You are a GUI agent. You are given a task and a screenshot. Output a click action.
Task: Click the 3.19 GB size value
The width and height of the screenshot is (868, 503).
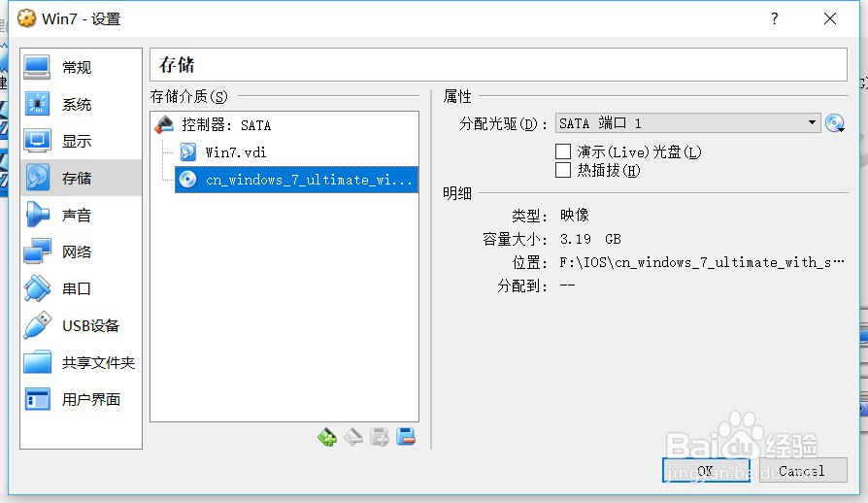pyautogui.click(x=590, y=239)
